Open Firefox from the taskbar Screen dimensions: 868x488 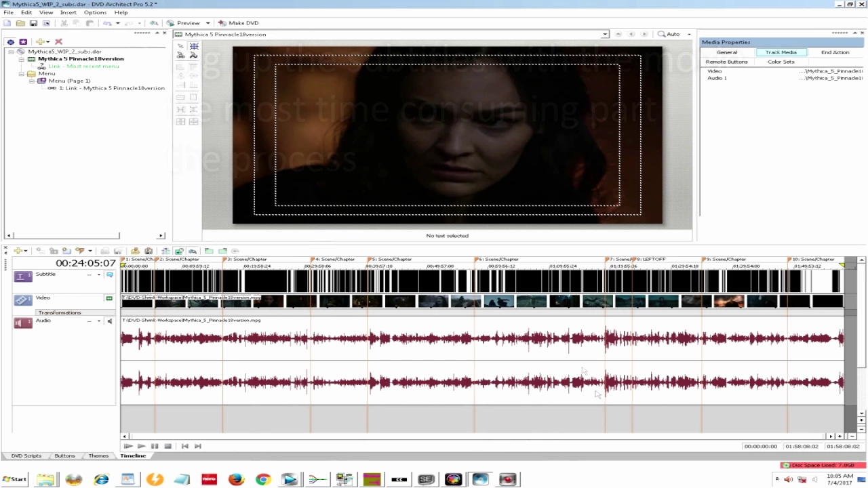(x=236, y=479)
